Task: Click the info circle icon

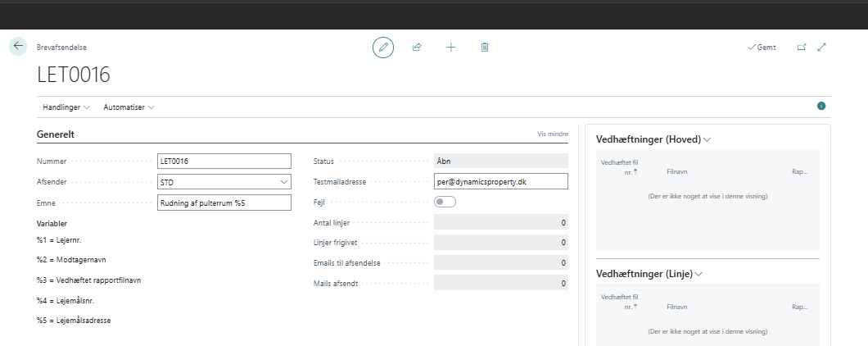Action: [821, 107]
